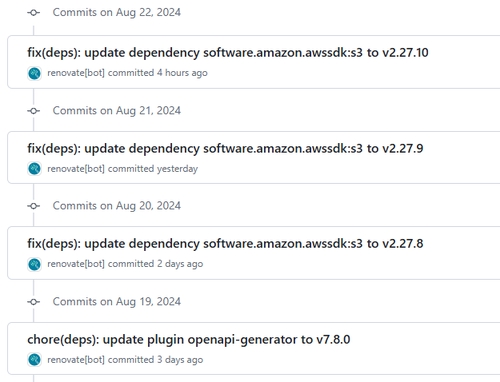Open commit updating awssdk:s3 to v2.27.9

pos(225,148)
